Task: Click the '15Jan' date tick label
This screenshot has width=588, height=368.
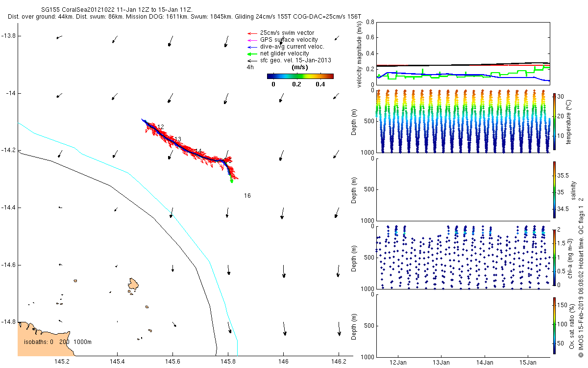Action: click(528, 363)
